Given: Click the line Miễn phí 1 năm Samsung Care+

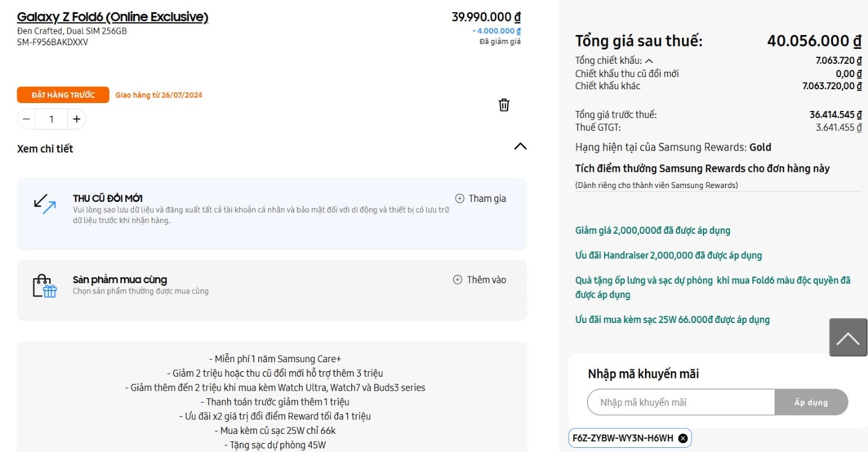Looking at the screenshot, I should click(275, 359).
